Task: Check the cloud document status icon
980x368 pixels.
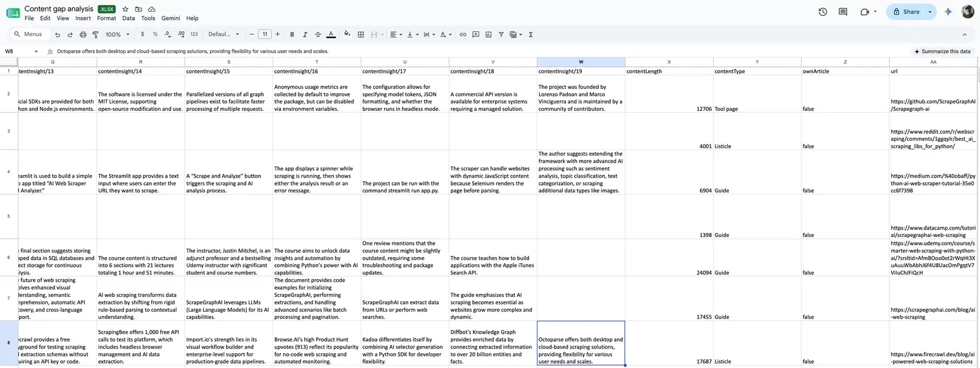Action: 151,9
